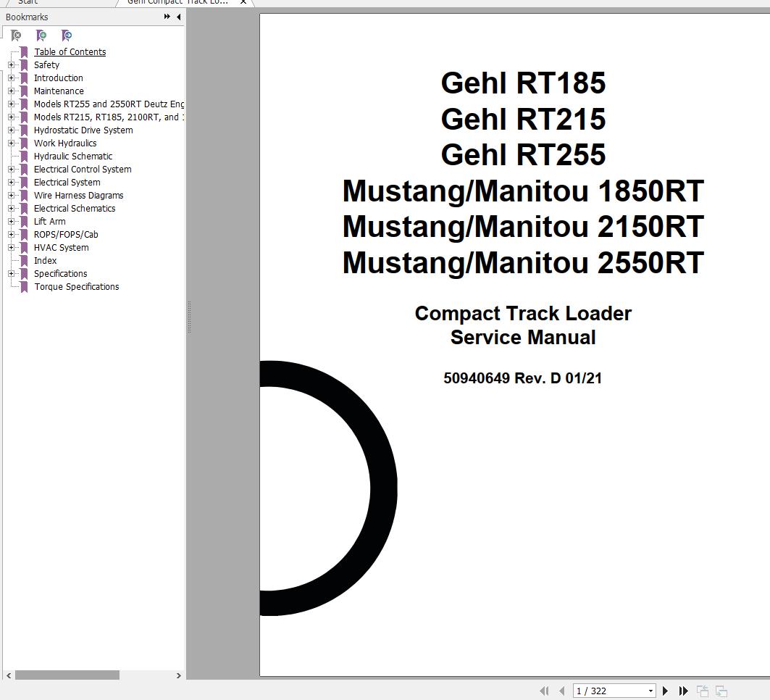Screen dimensions: 770x700
Task: Click the previous view icon near page controls
Action: pos(701,691)
